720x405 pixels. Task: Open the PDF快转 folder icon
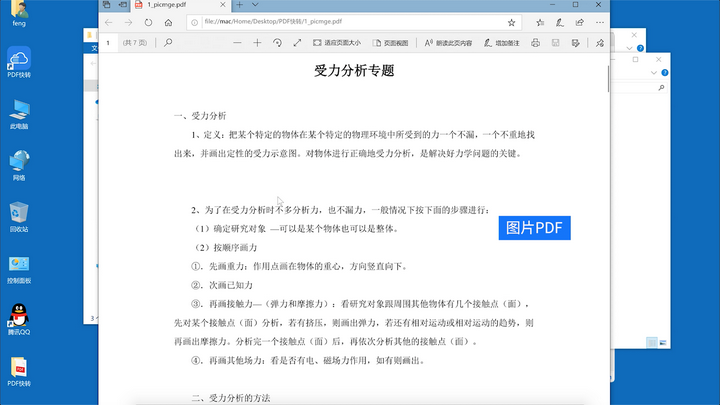(x=19, y=371)
